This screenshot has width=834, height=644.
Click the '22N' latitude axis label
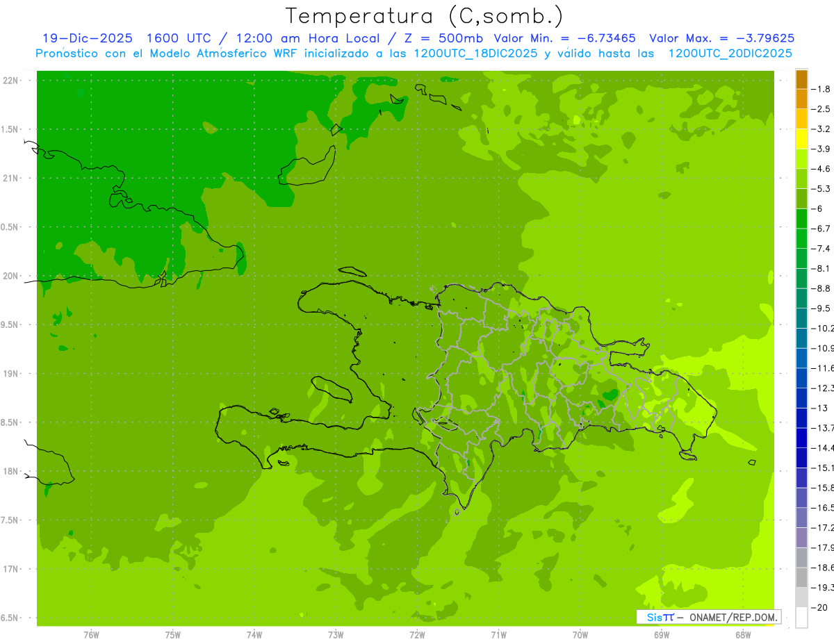pyautogui.click(x=10, y=81)
